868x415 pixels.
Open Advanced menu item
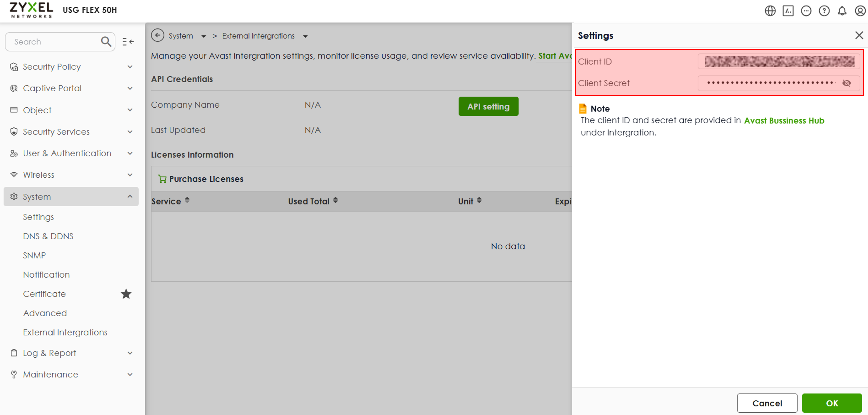[45, 313]
